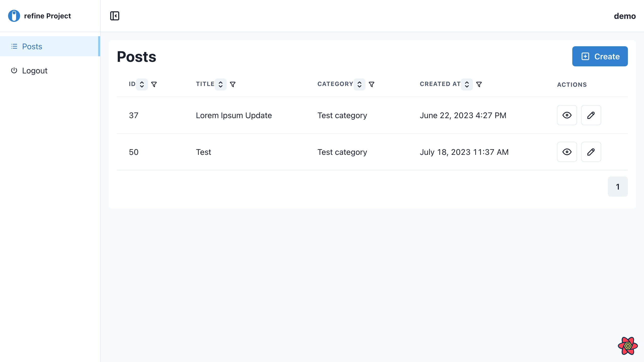Viewport: 644px width, 362px height.
Task: Click the eye icon for post 50
Action: coord(567,152)
